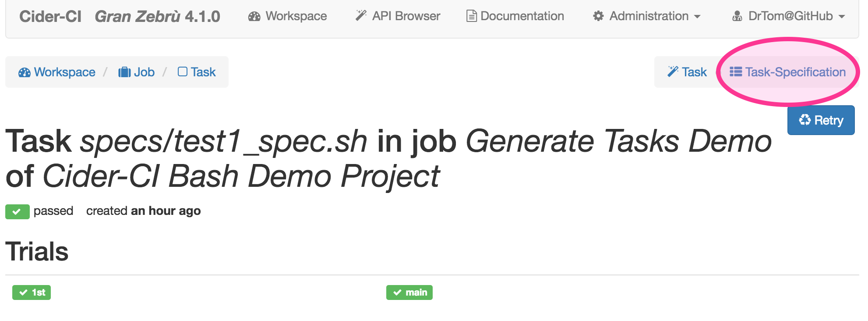Click the Administration gear icon
Screen dimensions: 868x321
598,16
